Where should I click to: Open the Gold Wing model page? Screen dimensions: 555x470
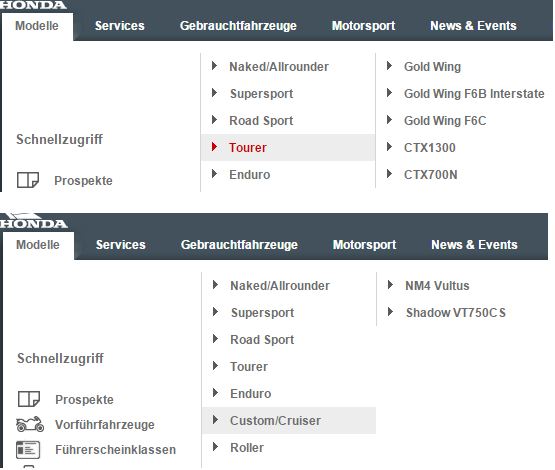click(432, 67)
